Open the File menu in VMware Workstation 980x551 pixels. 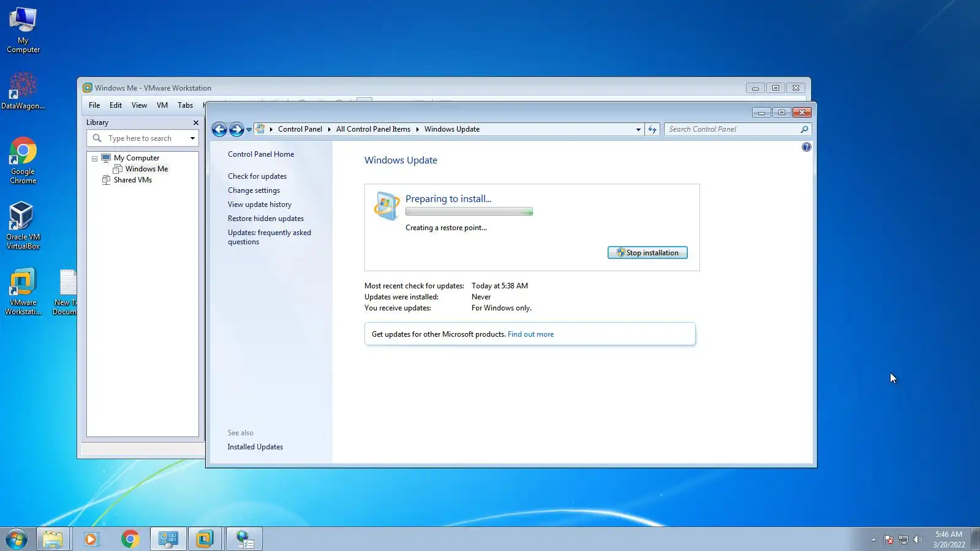[94, 105]
